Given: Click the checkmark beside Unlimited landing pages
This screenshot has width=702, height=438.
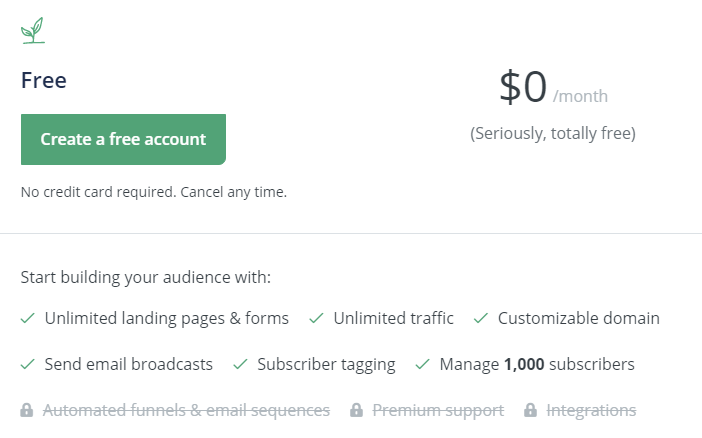Looking at the screenshot, I should click(x=28, y=319).
